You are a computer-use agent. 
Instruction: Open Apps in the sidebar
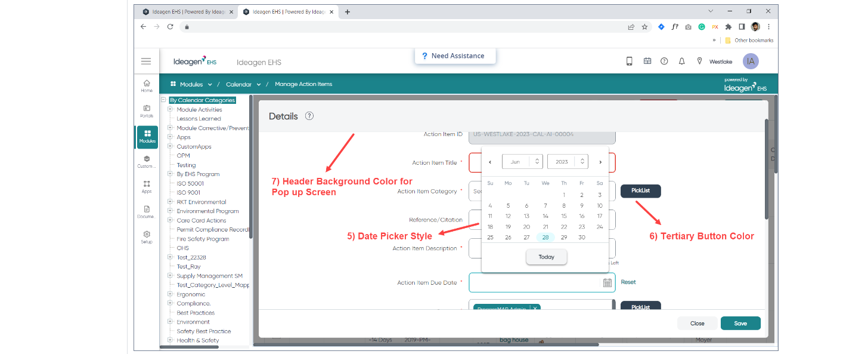[147, 187]
